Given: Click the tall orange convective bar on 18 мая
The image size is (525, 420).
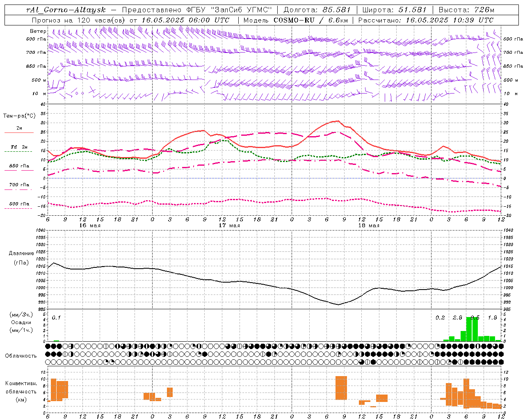Looking at the screenshot, I should 341,388.
